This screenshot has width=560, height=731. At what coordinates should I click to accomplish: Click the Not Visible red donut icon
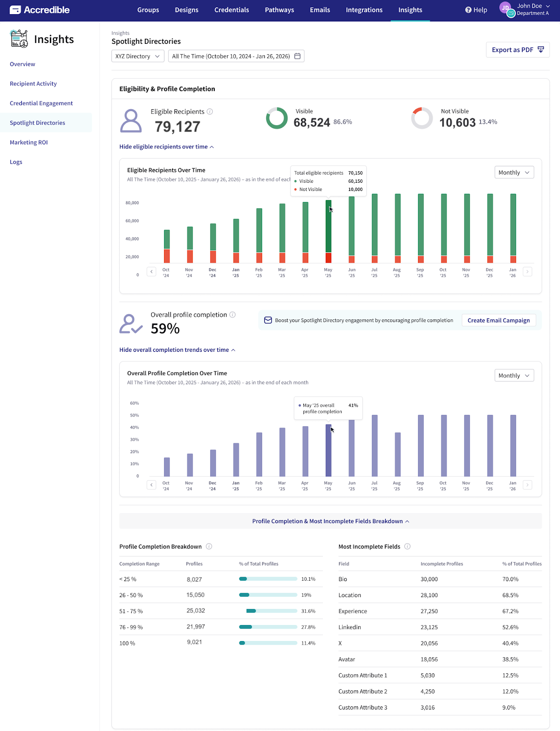[x=422, y=118]
